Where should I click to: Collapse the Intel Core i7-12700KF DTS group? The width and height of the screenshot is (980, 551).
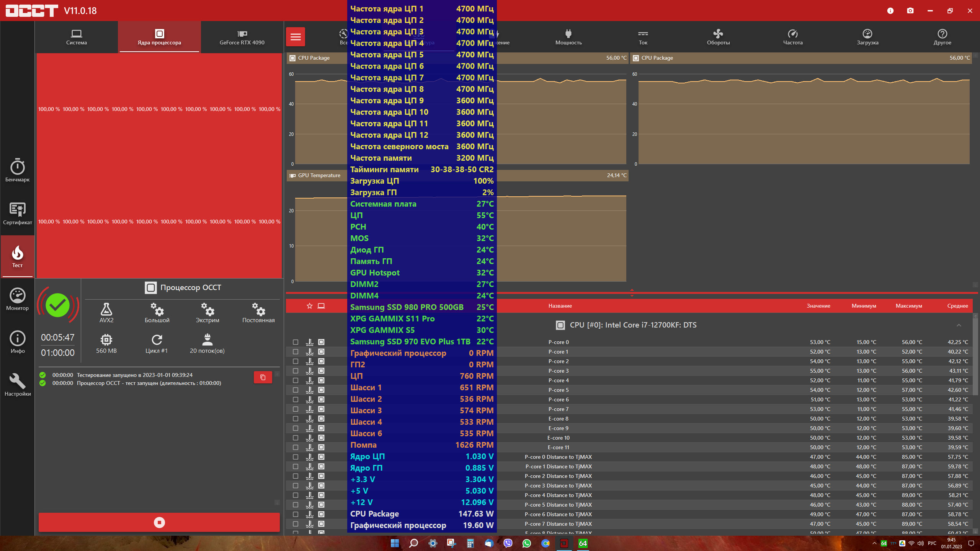point(959,325)
